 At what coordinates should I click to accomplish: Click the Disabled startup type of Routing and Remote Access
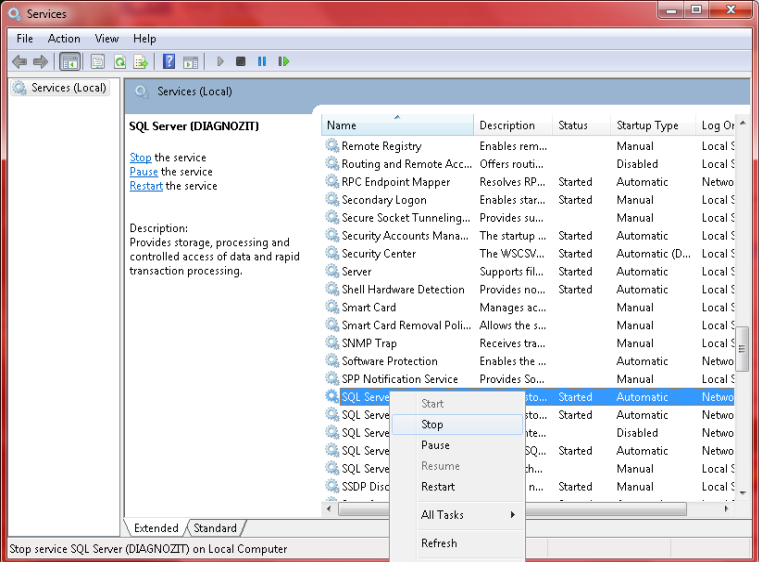[637, 164]
